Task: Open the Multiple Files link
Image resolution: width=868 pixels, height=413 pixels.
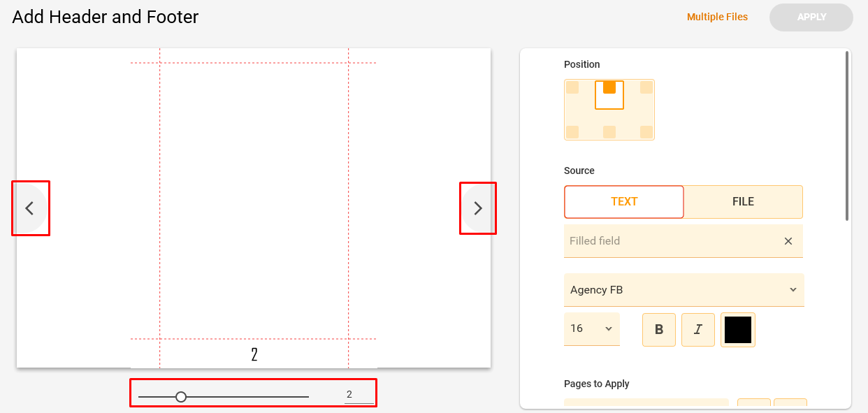Action: (x=717, y=17)
